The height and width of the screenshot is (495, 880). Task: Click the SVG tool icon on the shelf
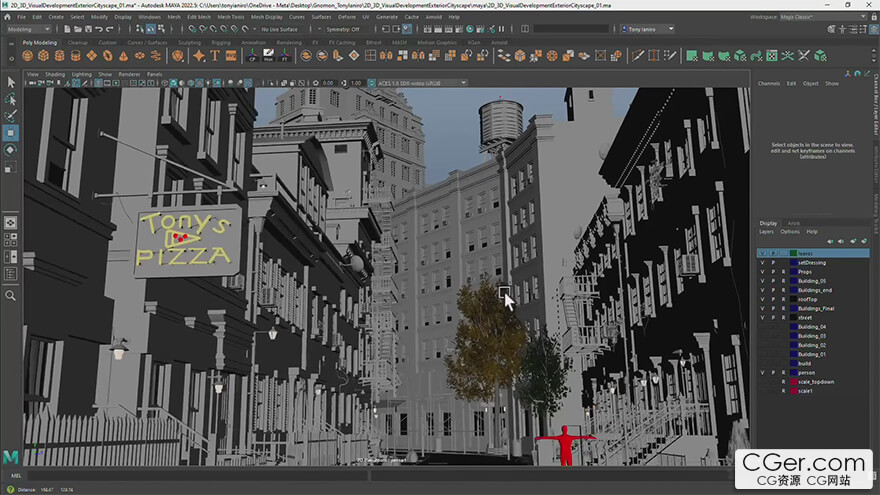coord(232,56)
